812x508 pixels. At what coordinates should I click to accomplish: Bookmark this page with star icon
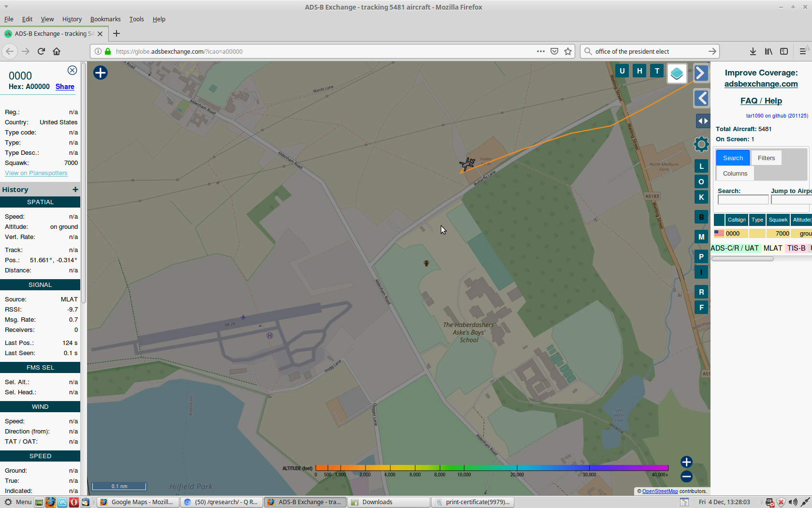tap(568, 51)
